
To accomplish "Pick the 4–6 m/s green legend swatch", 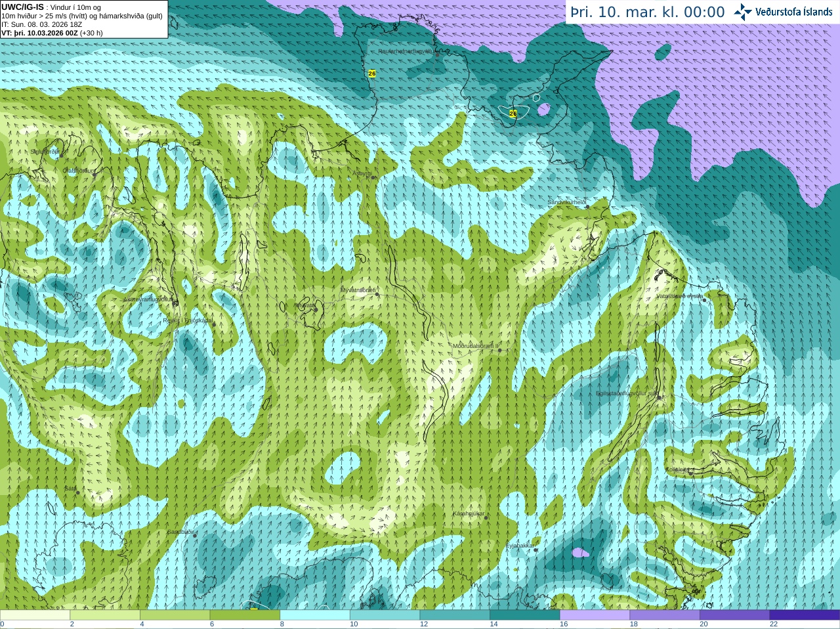I will click(175, 615).
